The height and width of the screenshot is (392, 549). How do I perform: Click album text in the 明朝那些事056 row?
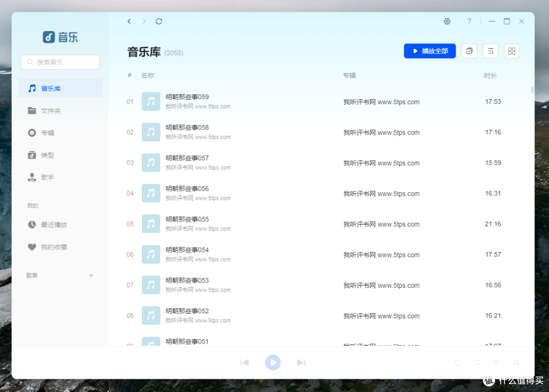tap(381, 194)
